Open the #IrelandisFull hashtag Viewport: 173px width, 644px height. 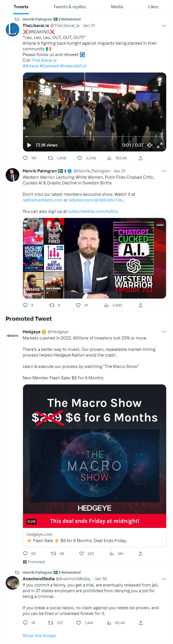tap(73, 66)
